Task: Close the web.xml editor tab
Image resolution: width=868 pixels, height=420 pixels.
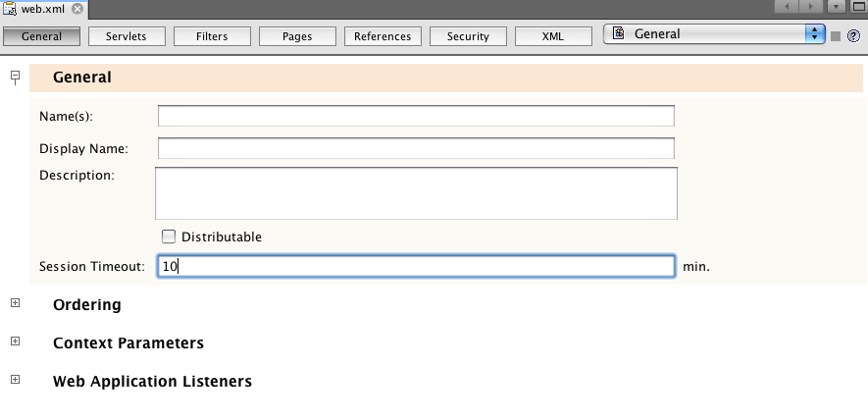Action: tap(77, 8)
